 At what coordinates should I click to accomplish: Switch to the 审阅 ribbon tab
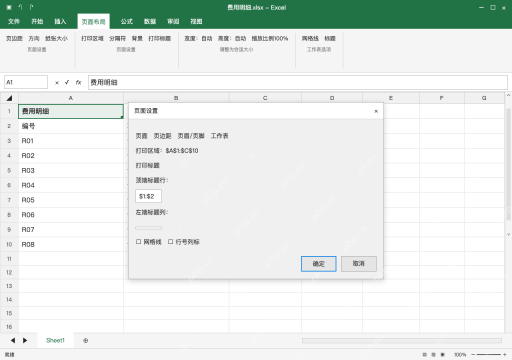pyautogui.click(x=173, y=22)
